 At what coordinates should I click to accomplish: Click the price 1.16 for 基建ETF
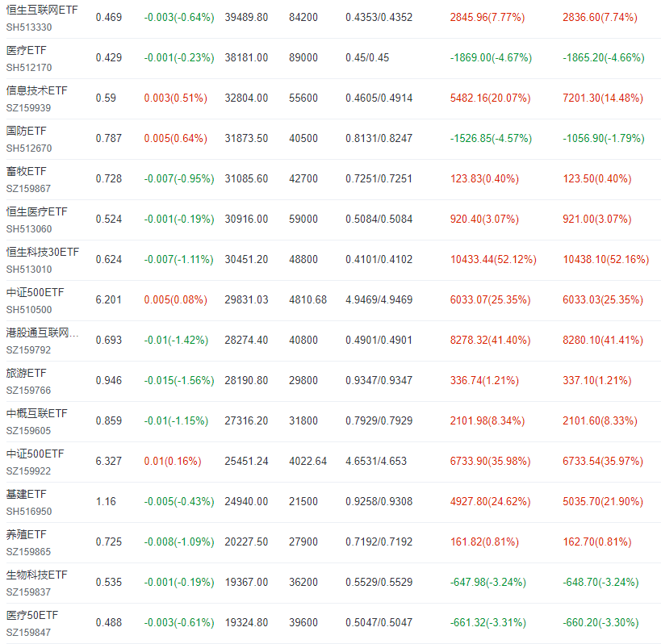(106, 501)
